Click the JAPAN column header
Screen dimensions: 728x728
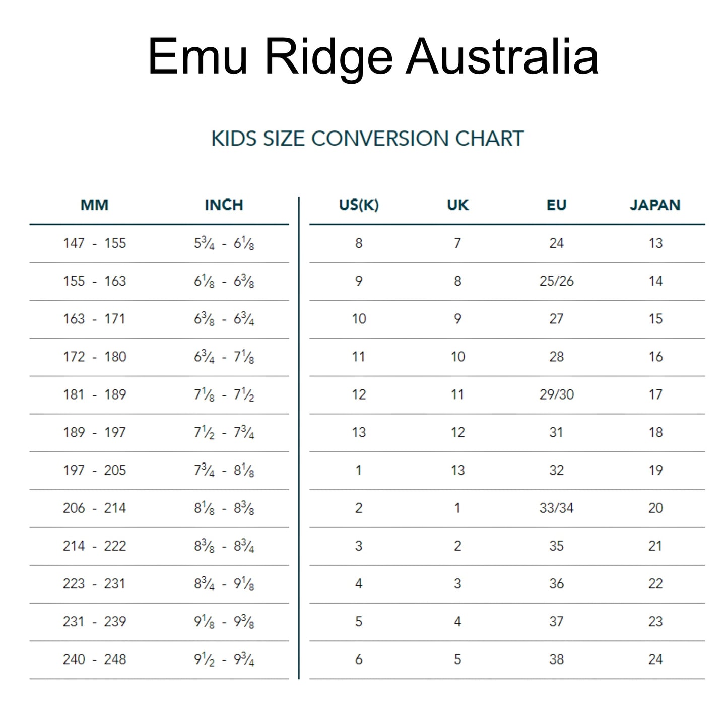(655, 205)
